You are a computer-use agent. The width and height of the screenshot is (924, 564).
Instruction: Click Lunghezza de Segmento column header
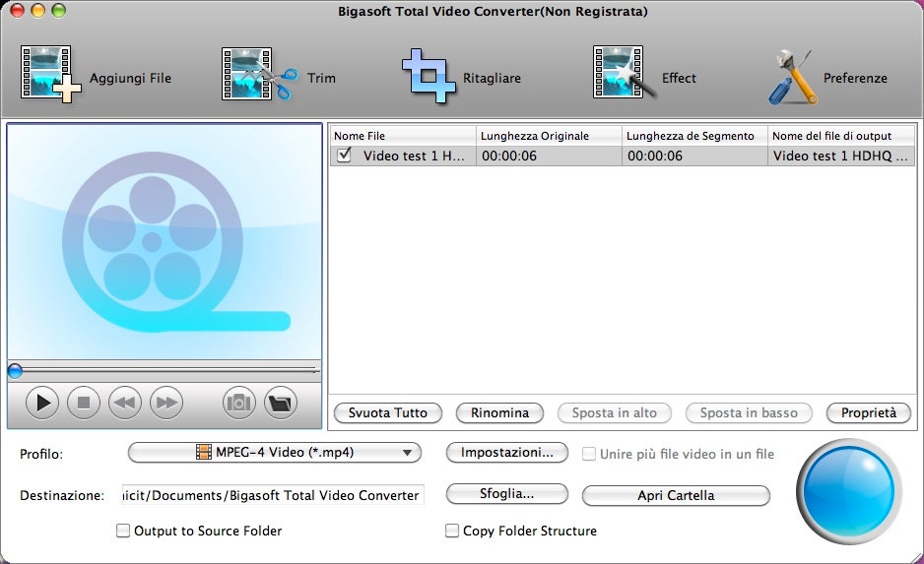point(694,136)
